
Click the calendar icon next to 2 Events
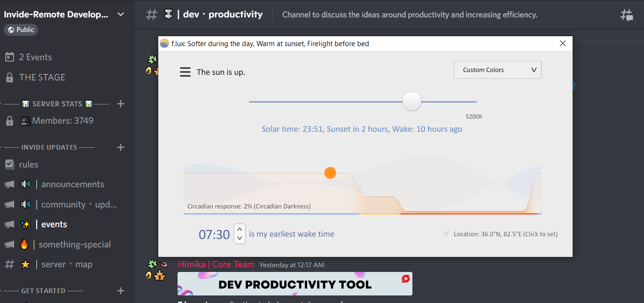[9, 57]
